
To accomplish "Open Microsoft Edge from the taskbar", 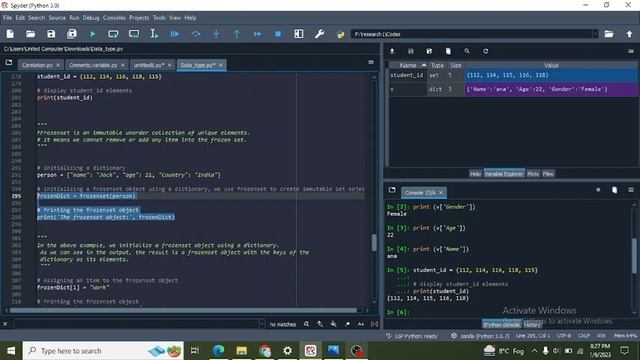I will tap(219, 351).
